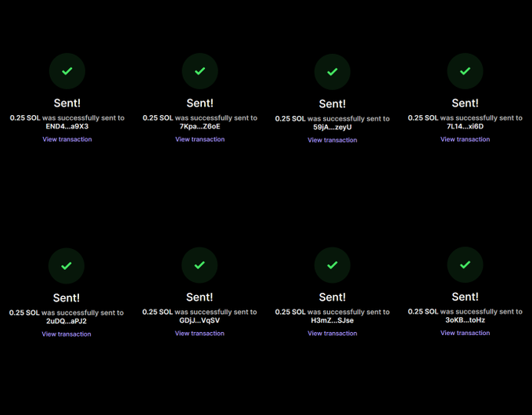The image size is (532, 415).
Task: Click the 0.25 SOL amount above END4...a9X3
Action: coord(25,117)
